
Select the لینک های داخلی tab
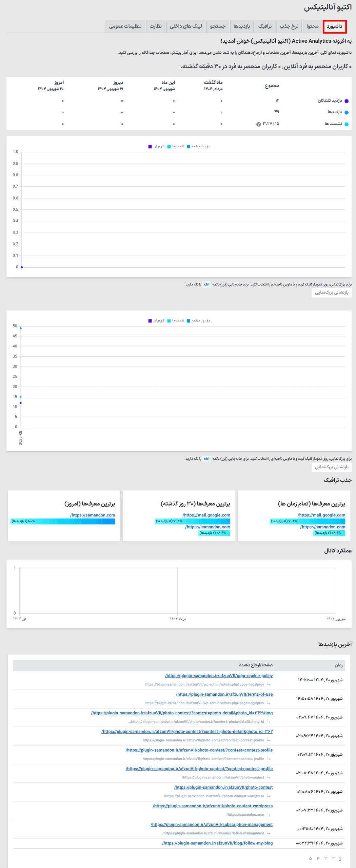[x=186, y=26]
